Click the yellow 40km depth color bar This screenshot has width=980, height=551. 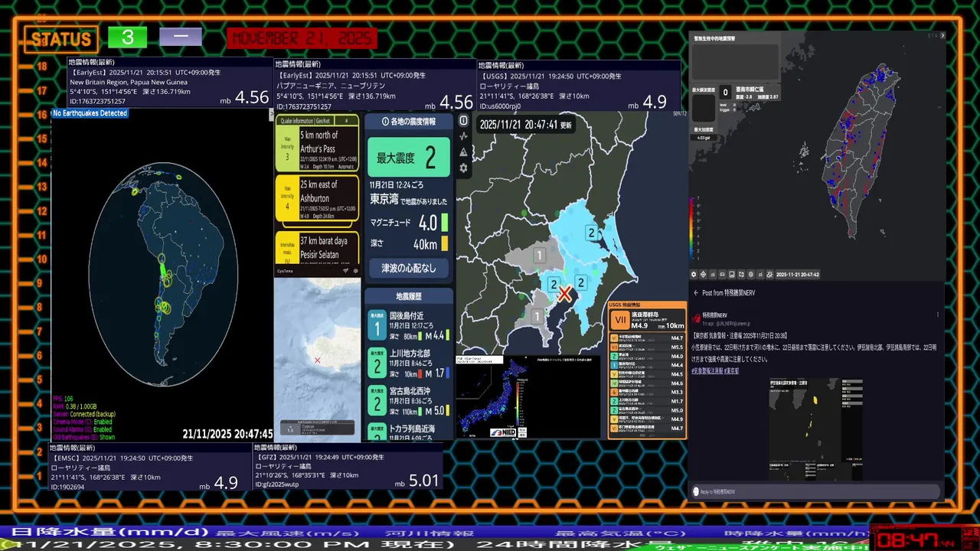[x=445, y=244]
